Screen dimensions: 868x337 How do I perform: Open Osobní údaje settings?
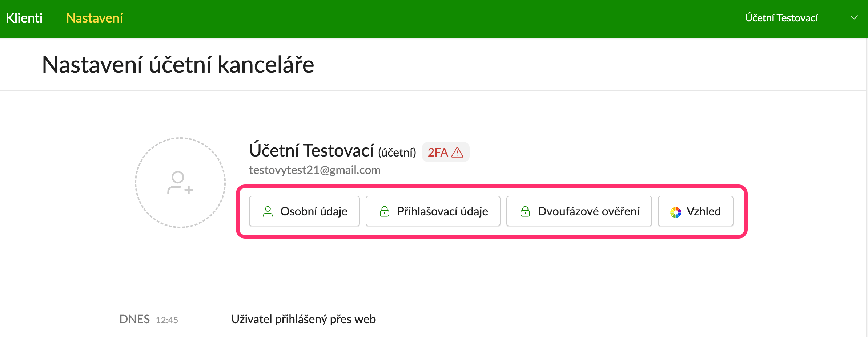pyautogui.click(x=304, y=211)
